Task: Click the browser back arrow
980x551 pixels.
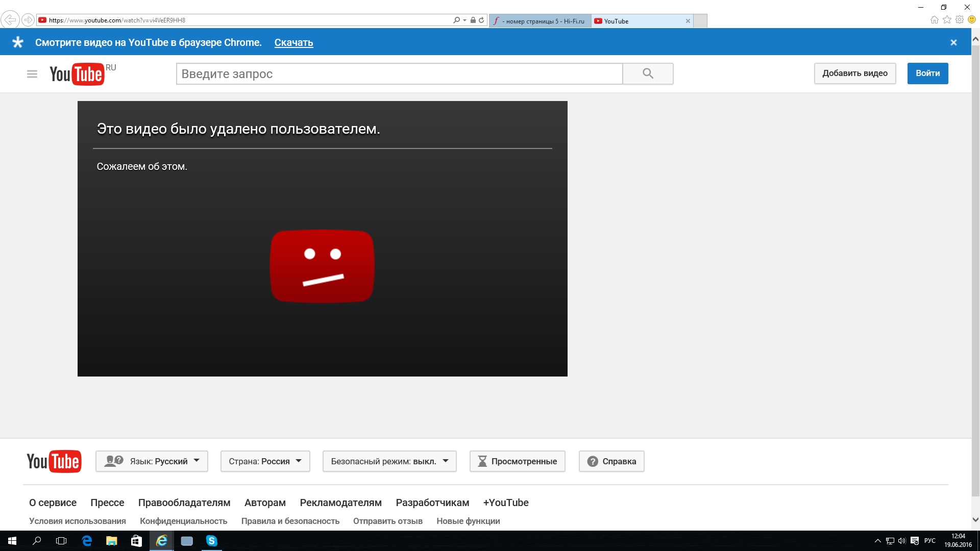Action: click(10, 20)
